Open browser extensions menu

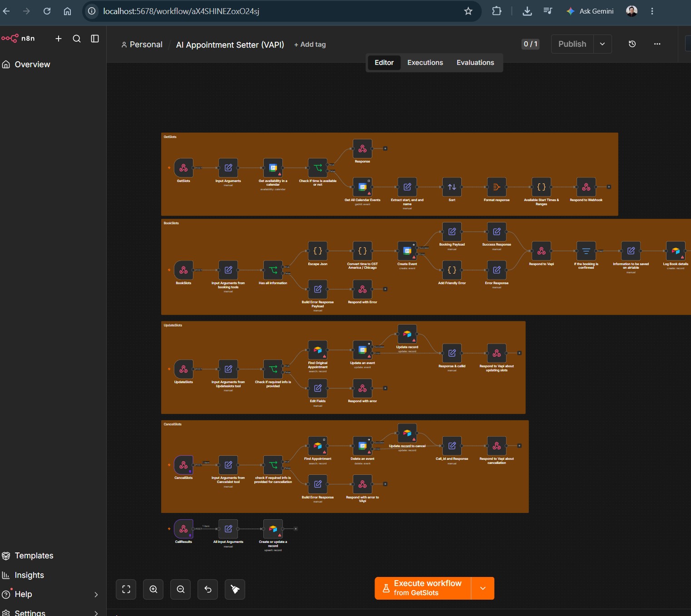pyautogui.click(x=497, y=11)
